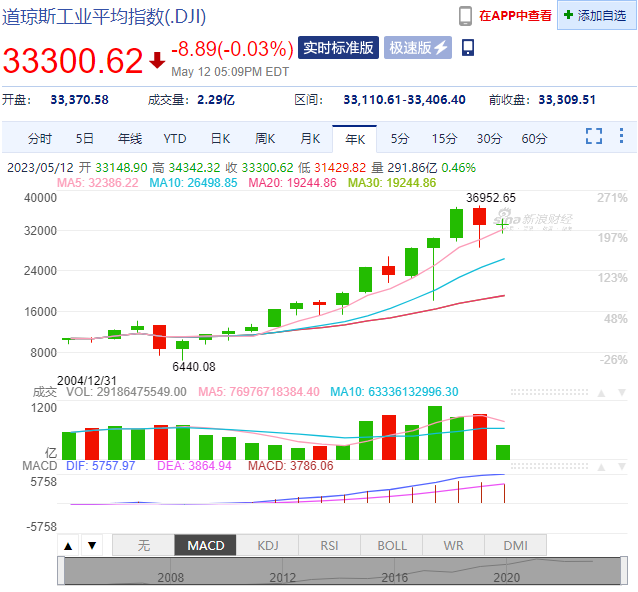Switch to the 5分 interval tab

coord(400,138)
